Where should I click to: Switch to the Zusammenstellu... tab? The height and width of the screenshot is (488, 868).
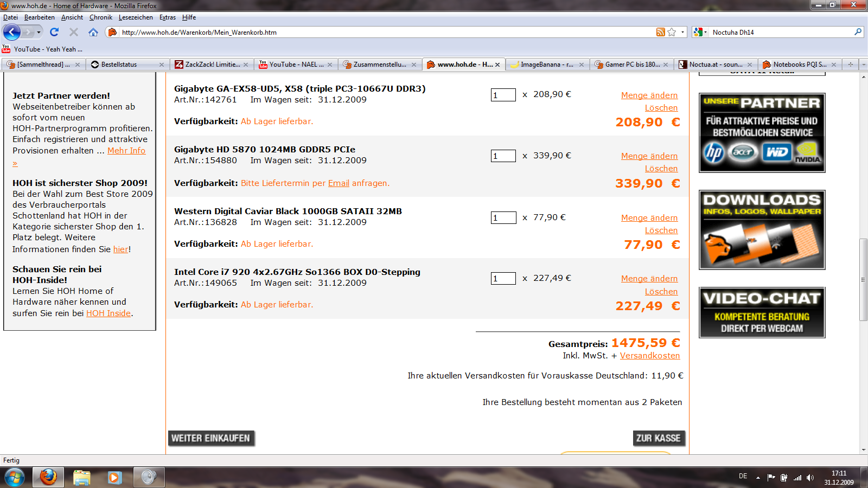[x=380, y=65]
